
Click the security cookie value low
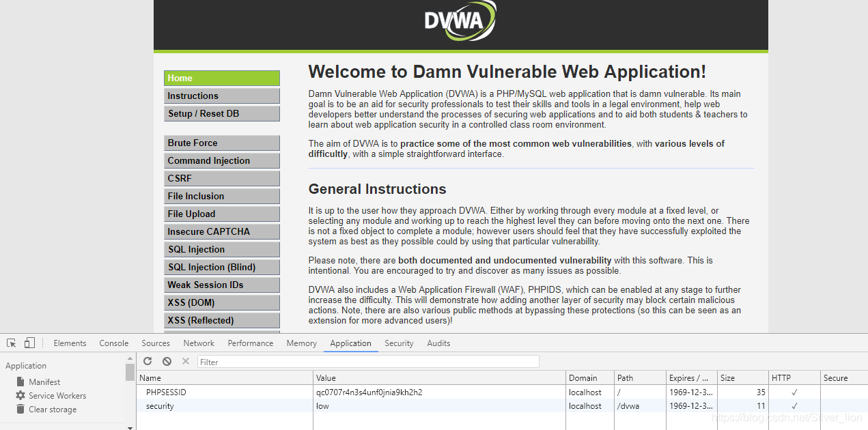point(322,406)
